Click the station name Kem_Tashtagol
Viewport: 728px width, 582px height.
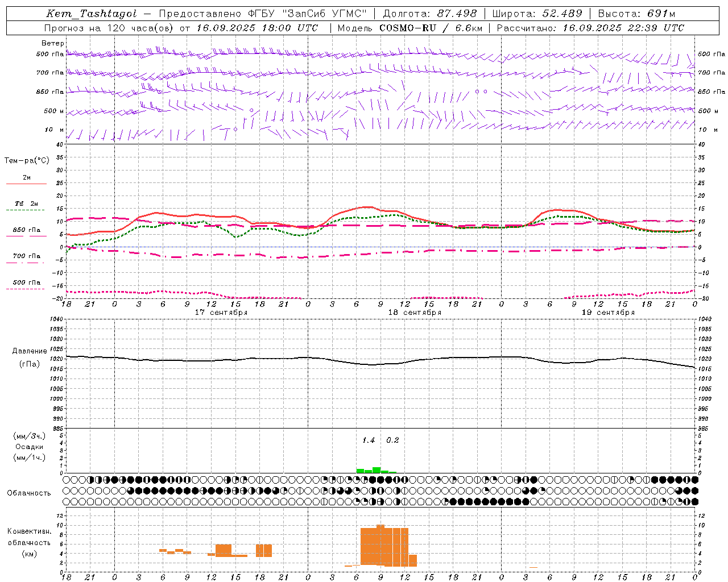click(x=92, y=14)
